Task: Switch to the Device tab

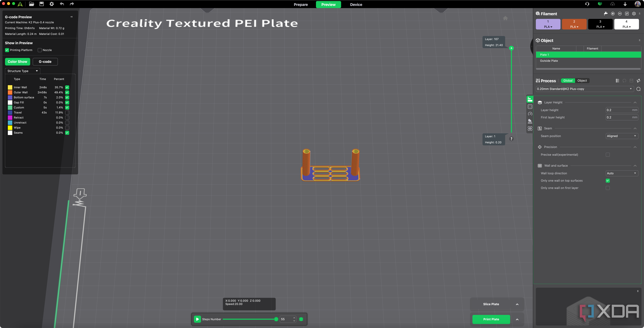Action: point(356,5)
